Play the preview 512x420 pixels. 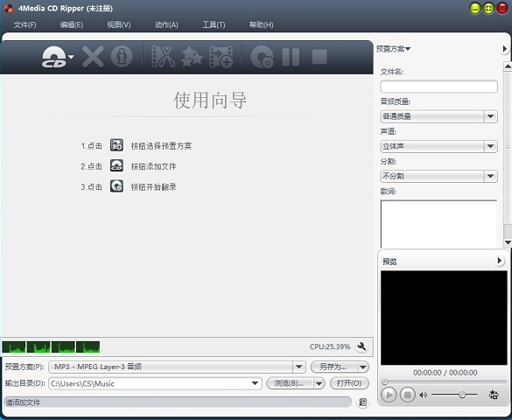click(x=389, y=395)
